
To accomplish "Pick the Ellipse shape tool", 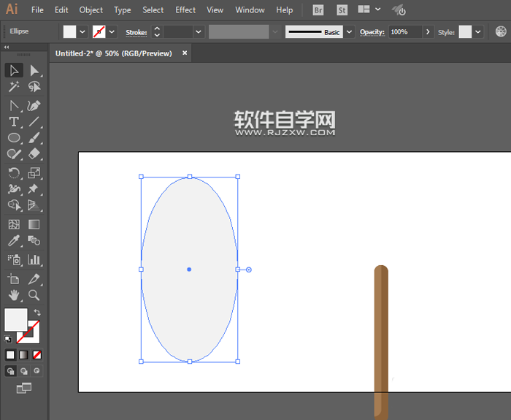I will pyautogui.click(x=14, y=138).
